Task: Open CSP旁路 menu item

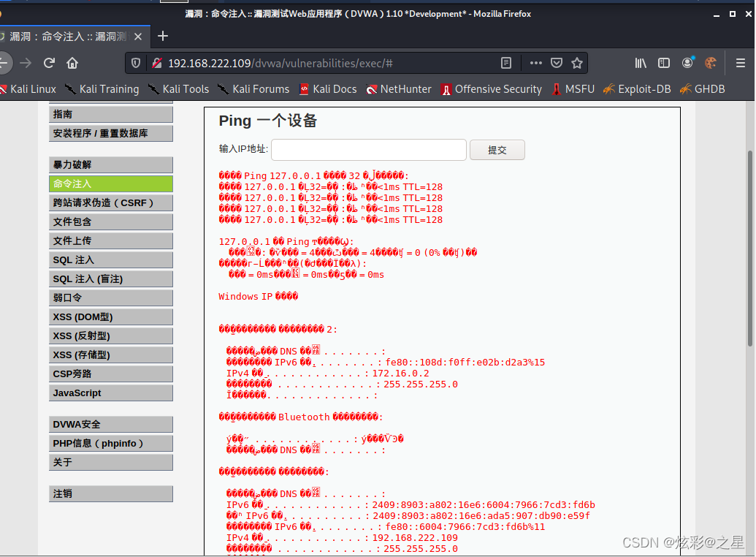Action: [111, 374]
